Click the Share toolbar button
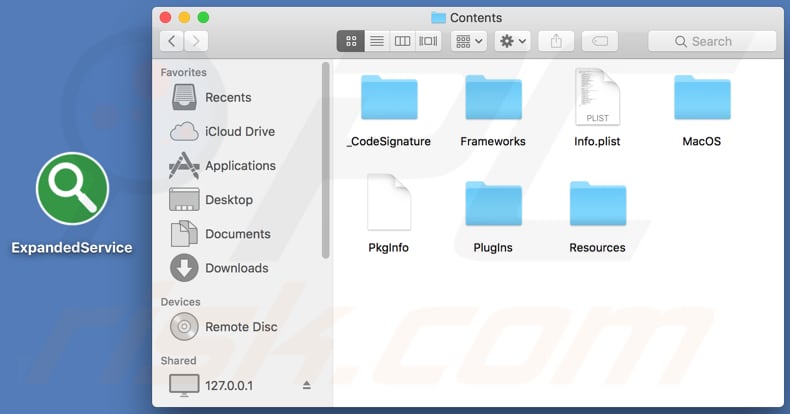The image size is (790, 414). [556, 41]
